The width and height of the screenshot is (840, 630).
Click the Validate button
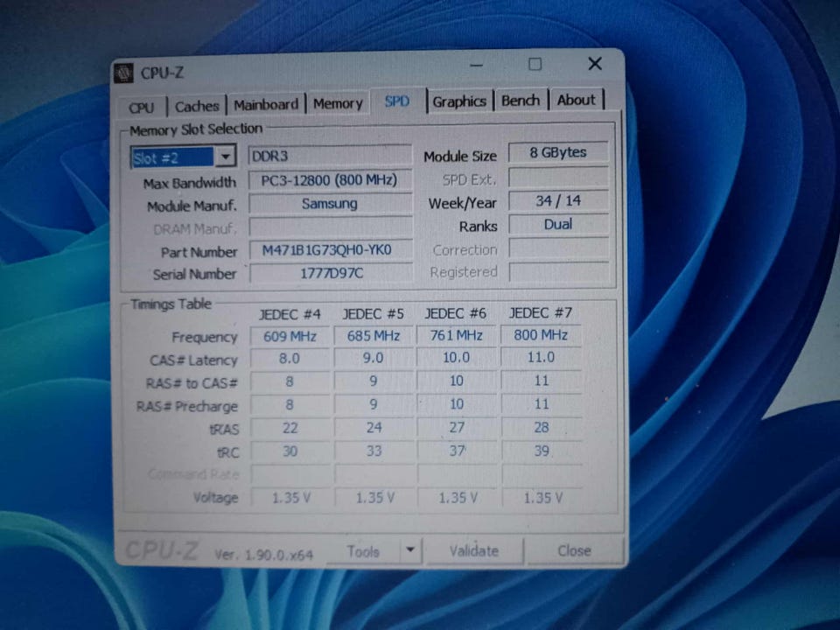pos(474,550)
